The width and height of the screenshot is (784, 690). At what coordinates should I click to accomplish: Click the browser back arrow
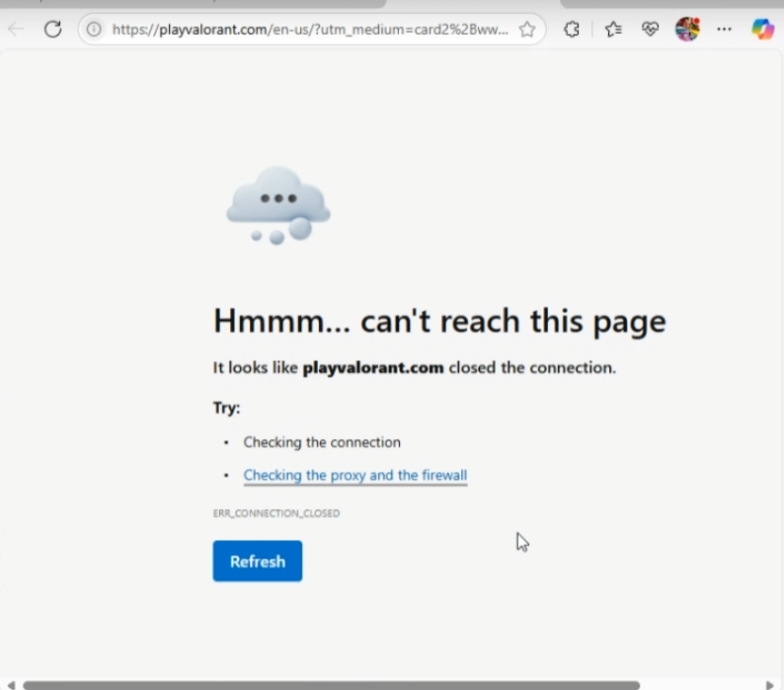point(16,29)
